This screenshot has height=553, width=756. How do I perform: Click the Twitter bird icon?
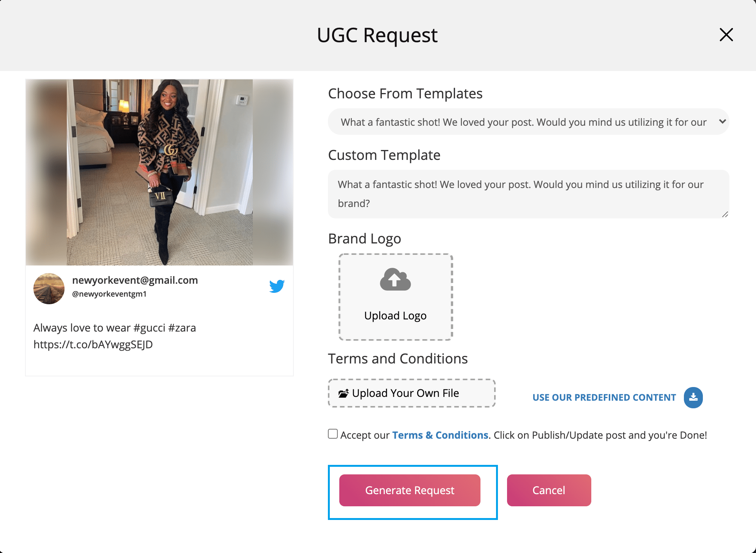point(277,286)
